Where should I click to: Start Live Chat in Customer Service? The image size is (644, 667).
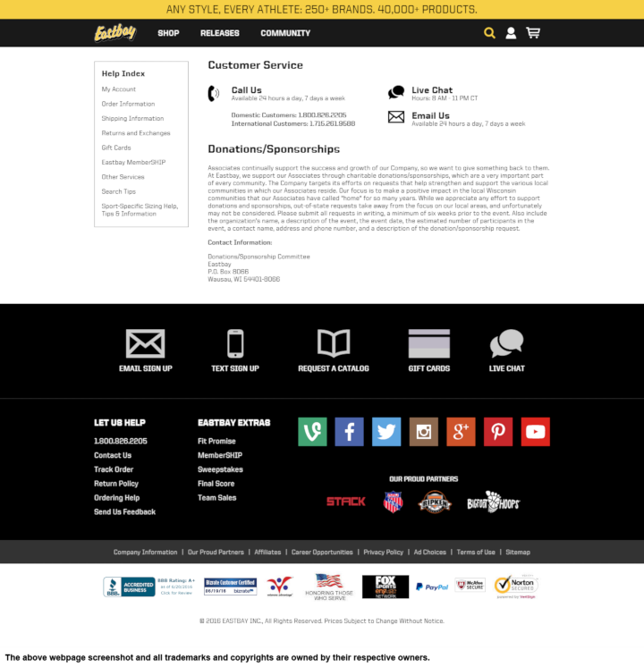pos(431,90)
